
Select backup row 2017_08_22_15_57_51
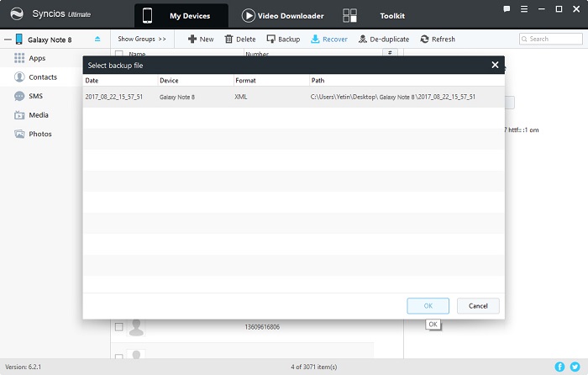pos(294,97)
